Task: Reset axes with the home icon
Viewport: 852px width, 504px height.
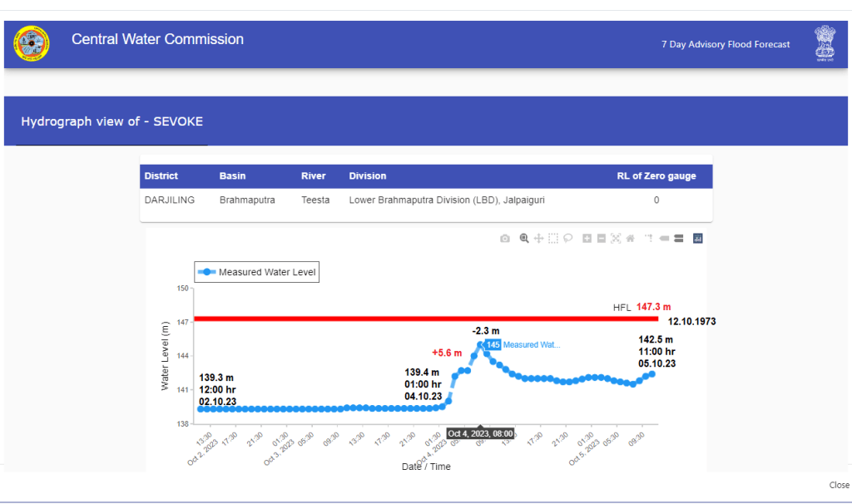Action: [x=630, y=239]
